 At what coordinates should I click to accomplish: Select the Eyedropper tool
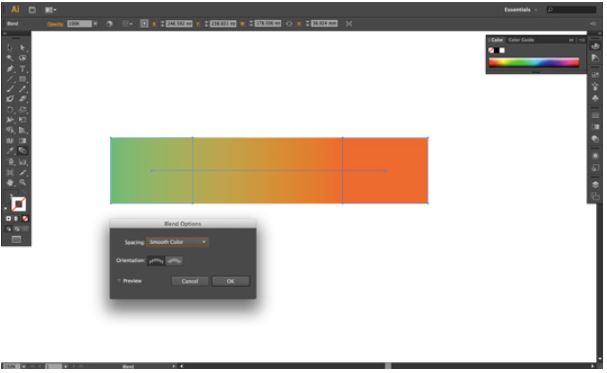(x=10, y=151)
